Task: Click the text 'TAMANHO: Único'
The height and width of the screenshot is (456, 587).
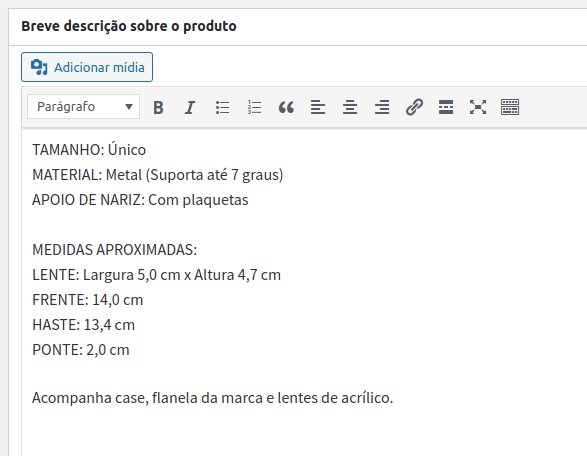Action: point(89,150)
